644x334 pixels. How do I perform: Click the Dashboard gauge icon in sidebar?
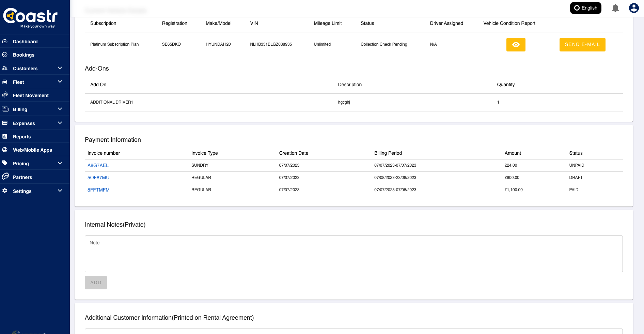click(x=5, y=42)
